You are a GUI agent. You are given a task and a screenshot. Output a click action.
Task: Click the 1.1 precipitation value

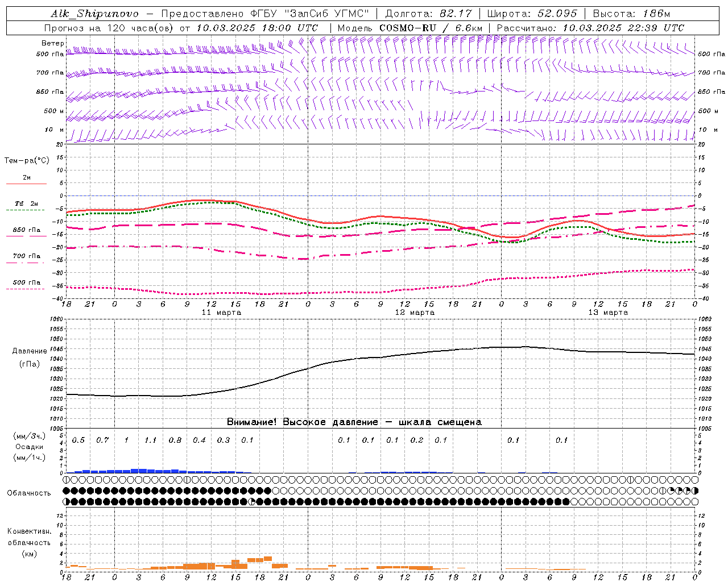(x=151, y=440)
